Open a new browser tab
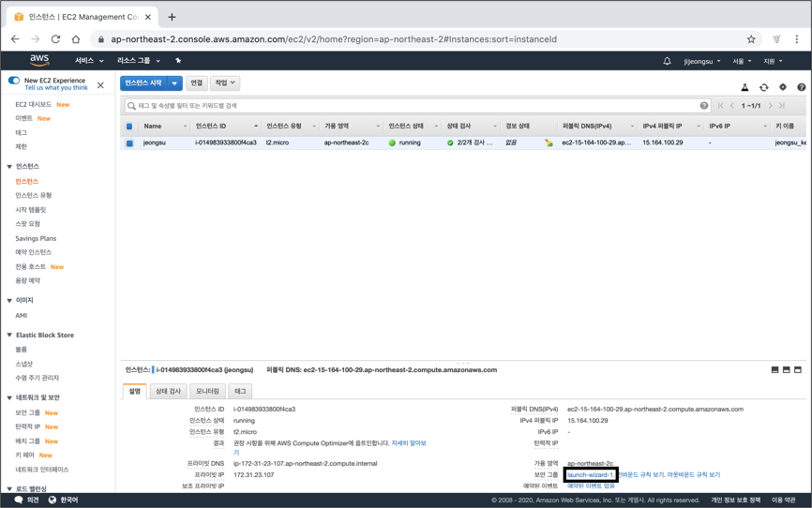Image resolution: width=812 pixels, height=508 pixels. point(172,17)
